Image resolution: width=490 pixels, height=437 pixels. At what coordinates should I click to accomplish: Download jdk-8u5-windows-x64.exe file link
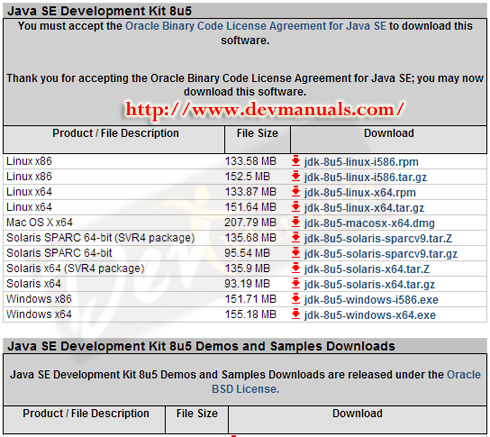(370, 315)
